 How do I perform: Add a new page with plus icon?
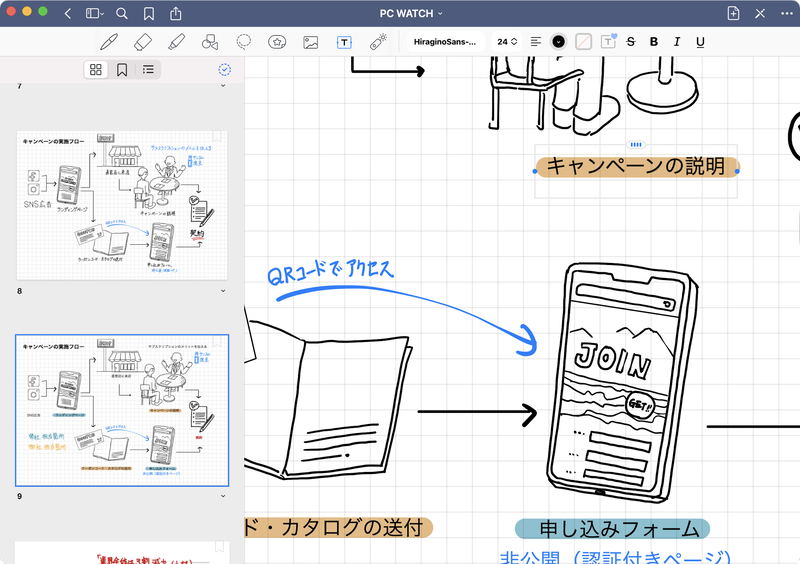tap(733, 13)
